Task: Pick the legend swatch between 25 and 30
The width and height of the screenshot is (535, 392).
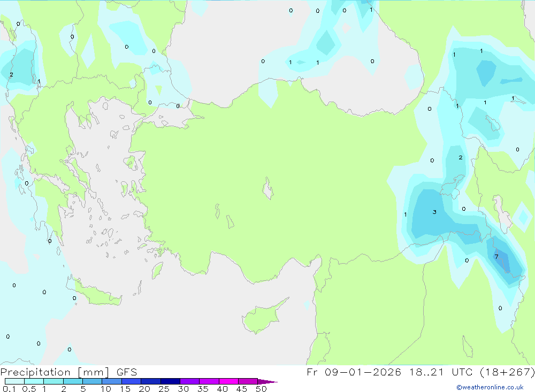Action: [x=170, y=381]
